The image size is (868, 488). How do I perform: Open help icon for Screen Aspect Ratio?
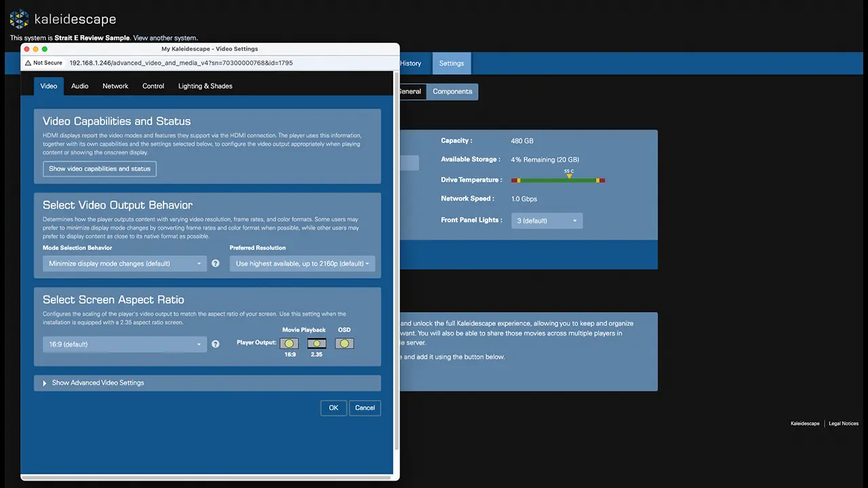click(x=216, y=344)
